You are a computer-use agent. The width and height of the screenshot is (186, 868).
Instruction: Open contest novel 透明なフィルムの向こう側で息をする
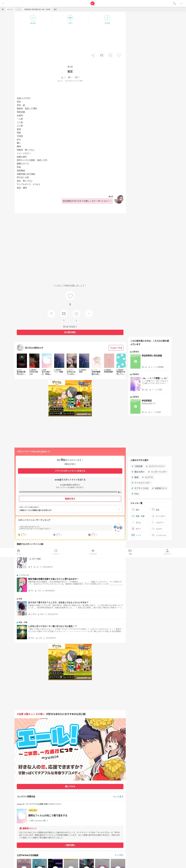click(48, 815)
